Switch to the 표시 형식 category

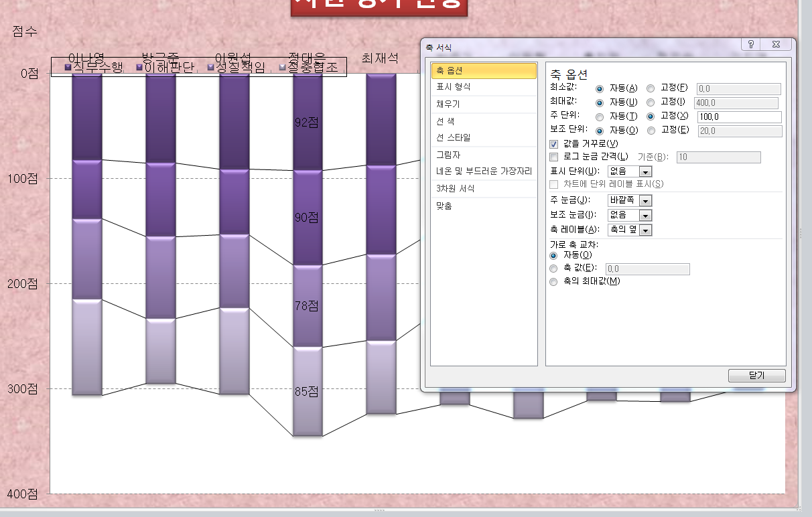pos(454,87)
